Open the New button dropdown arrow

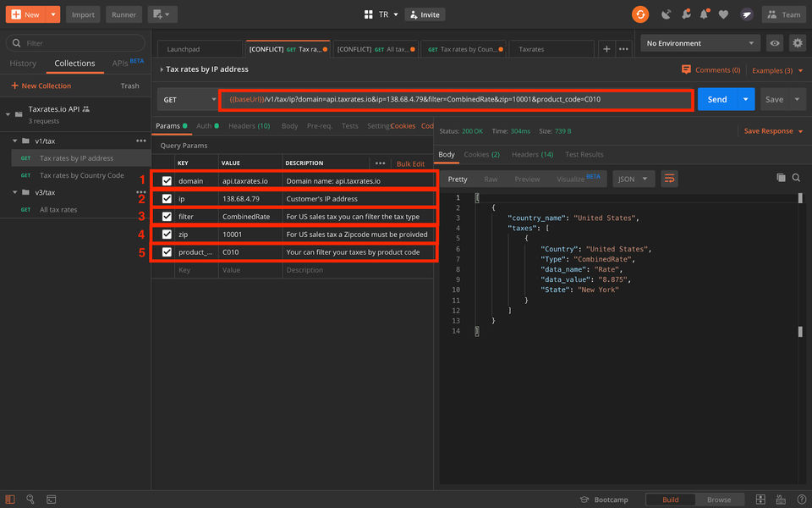pos(52,14)
